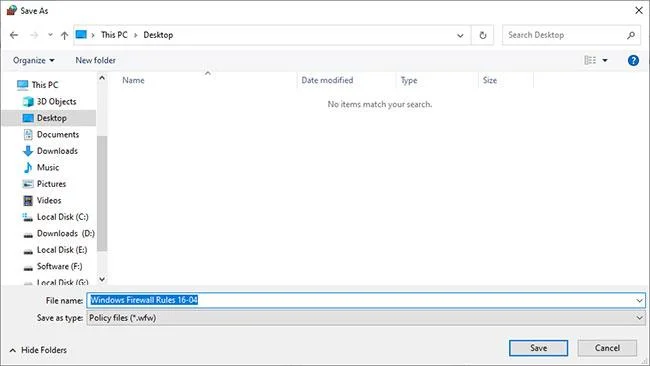Select Desktop in the sidebar

[51, 118]
